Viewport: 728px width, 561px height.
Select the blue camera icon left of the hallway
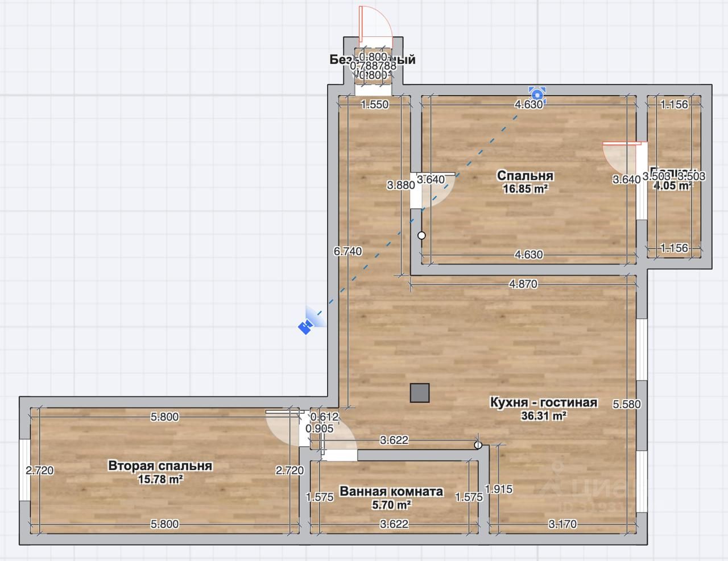coord(307,326)
